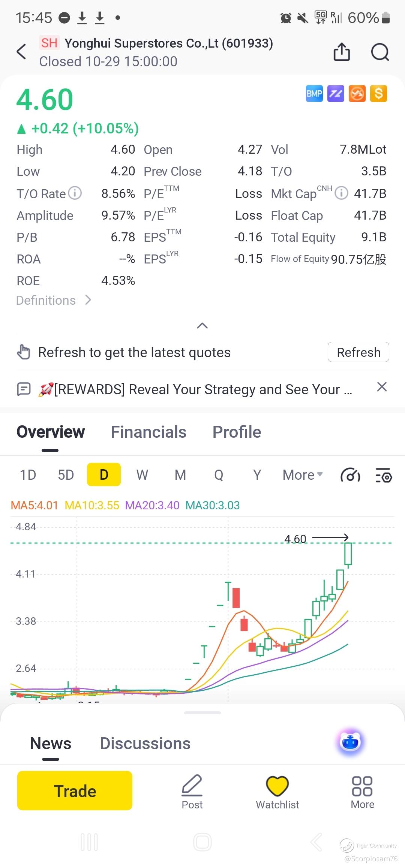Select the 1D chart period

pos(28,475)
